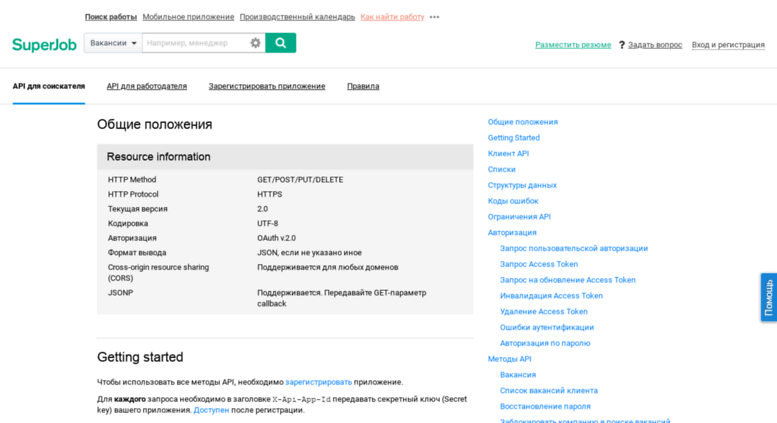The width and height of the screenshot is (777, 423).
Task: Go to Структуры данных section
Action: 522,185
